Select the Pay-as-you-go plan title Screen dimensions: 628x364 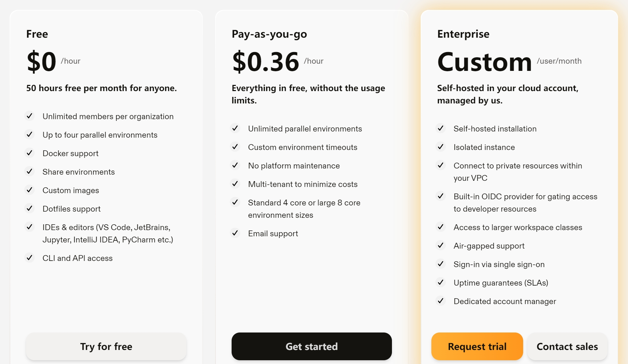269,34
